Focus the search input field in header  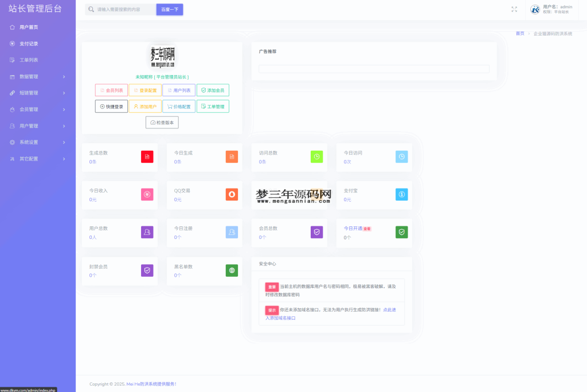(124, 10)
